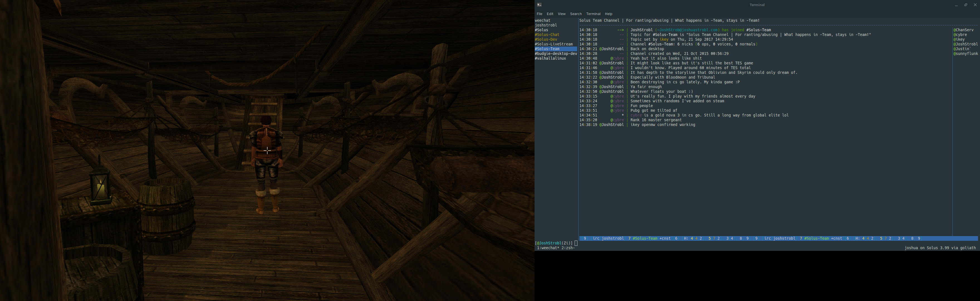Screen dimensions: 980x301
Task: Maximize the Terminal window
Action: point(966,5)
